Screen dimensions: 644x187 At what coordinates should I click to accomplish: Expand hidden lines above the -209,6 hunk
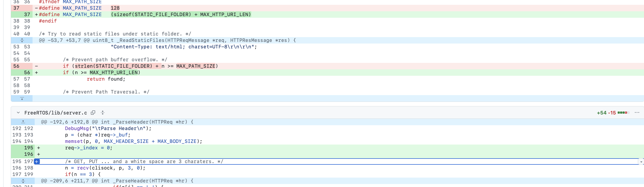23,181
